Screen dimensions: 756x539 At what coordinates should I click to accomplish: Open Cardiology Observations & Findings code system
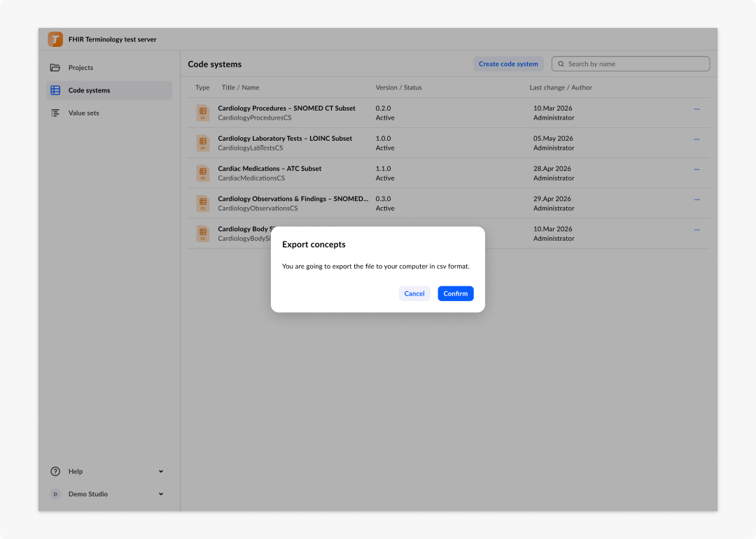(x=293, y=199)
